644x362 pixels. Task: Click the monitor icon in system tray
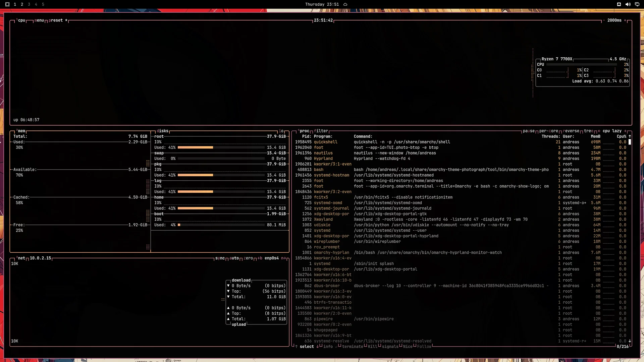[x=637, y=4]
